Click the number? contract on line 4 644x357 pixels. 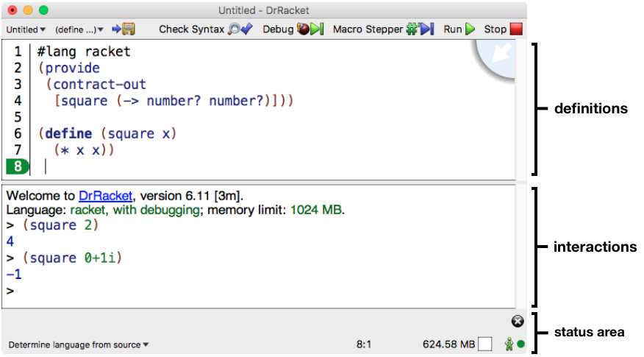174,101
